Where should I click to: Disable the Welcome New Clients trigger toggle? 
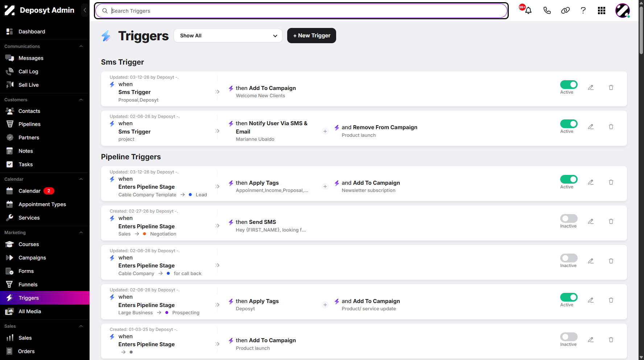tap(569, 85)
